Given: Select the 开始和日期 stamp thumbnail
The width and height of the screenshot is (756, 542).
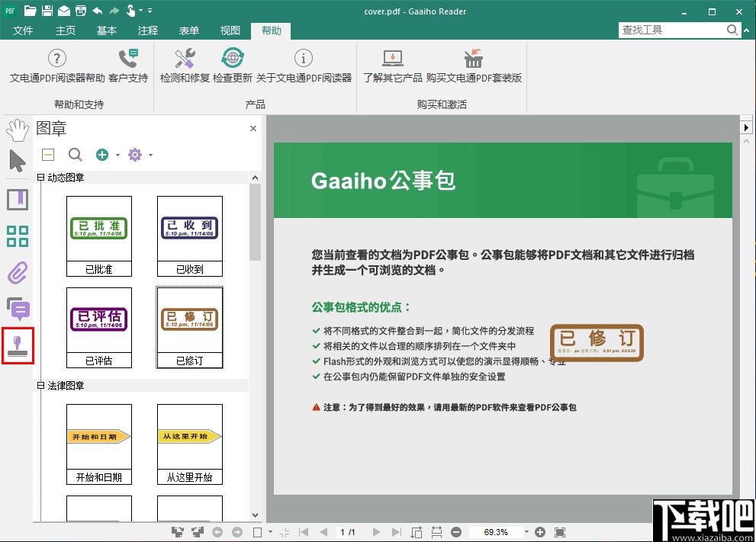Looking at the screenshot, I should pyautogui.click(x=99, y=444).
